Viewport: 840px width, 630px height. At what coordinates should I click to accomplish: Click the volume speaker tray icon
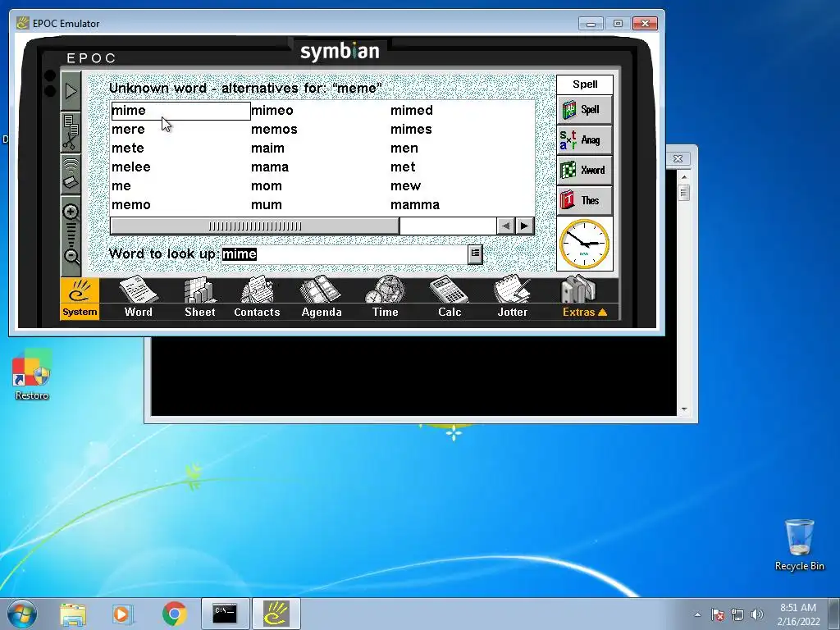pos(757,614)
